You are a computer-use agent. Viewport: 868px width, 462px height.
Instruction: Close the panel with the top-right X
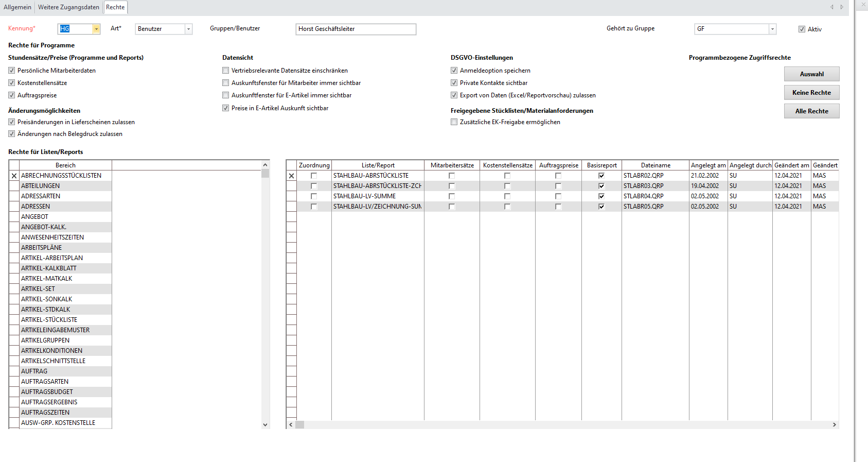coord(863,5)
